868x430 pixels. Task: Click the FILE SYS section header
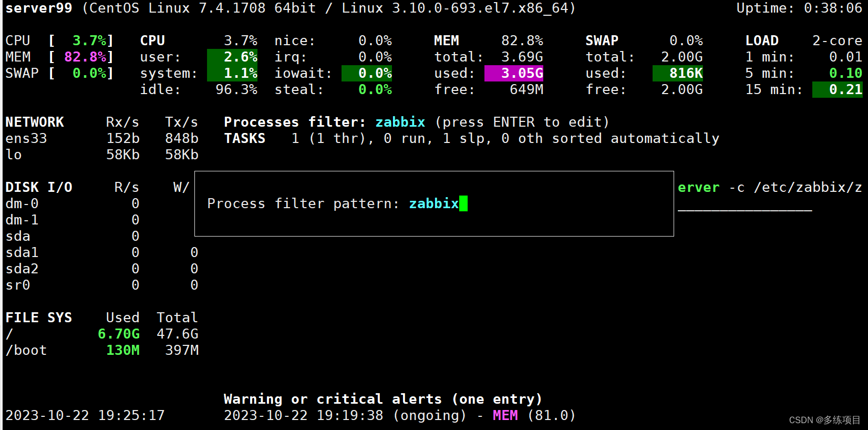click(39, 318)
